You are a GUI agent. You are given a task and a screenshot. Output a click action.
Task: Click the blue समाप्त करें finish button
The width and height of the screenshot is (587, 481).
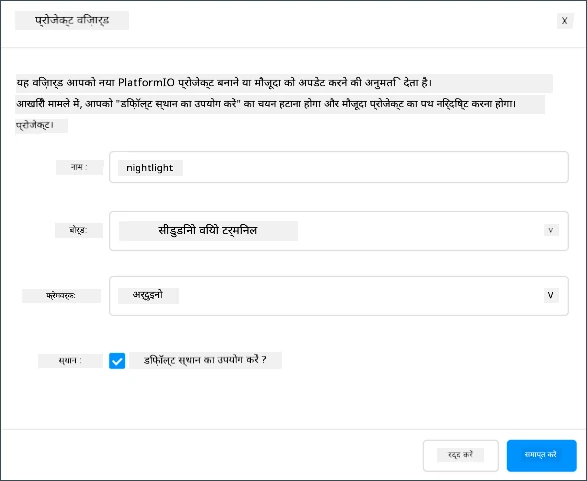541,455
